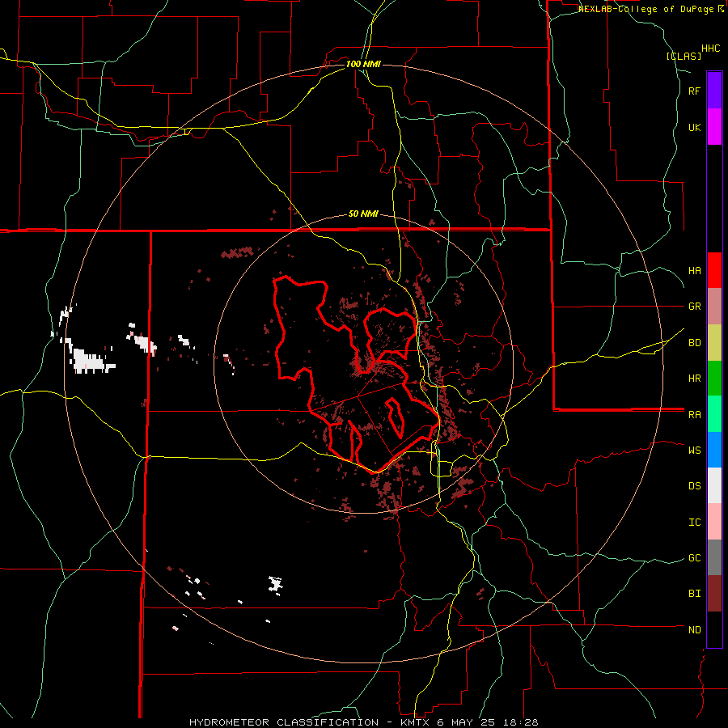
Task: Click the UK magenta legend swatch
Action: [x=714, y=127]
